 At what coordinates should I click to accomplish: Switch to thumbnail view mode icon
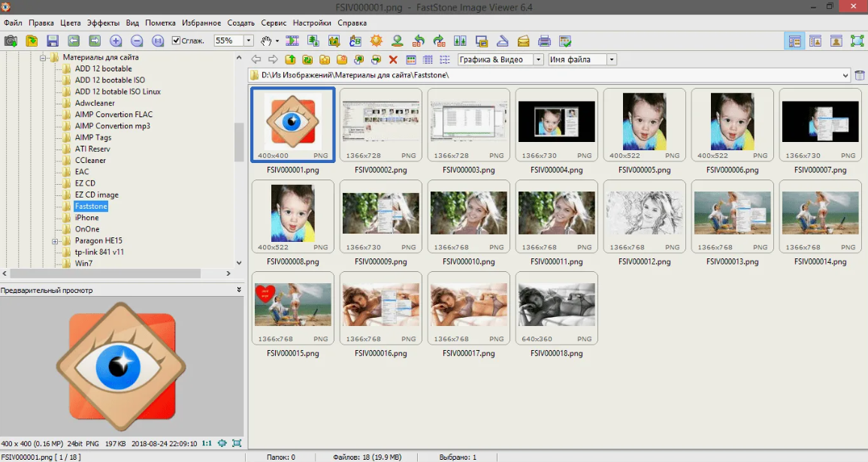(x=411, y=59)
